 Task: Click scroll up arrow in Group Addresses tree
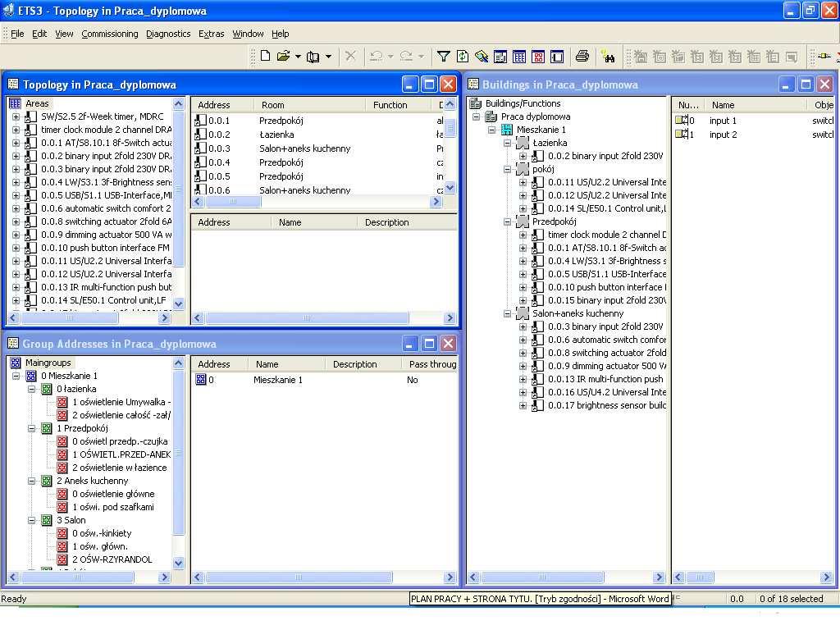[x=178, y=363]
